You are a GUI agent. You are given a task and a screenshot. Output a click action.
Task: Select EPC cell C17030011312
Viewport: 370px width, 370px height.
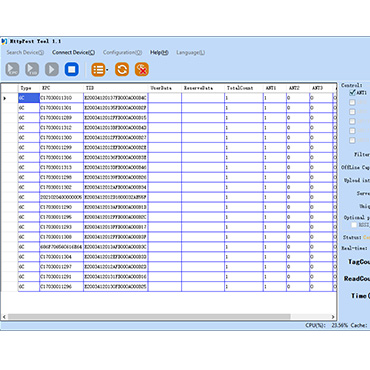pos(61,128)
